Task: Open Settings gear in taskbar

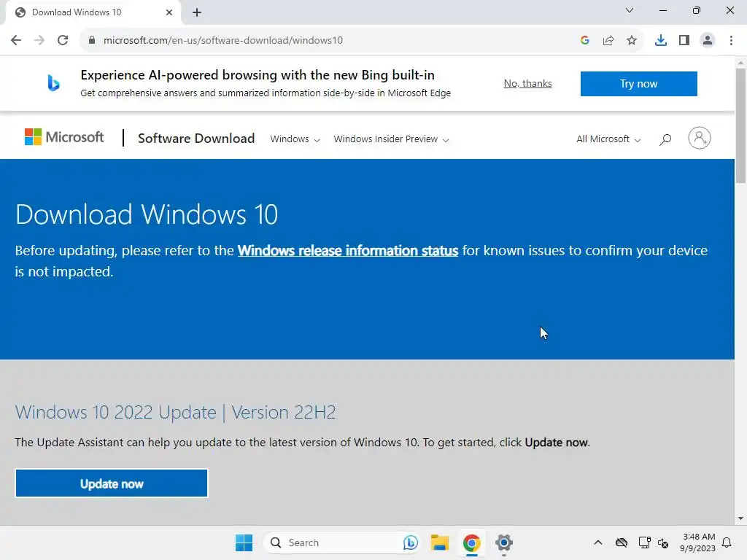Action: pos(503,542)
